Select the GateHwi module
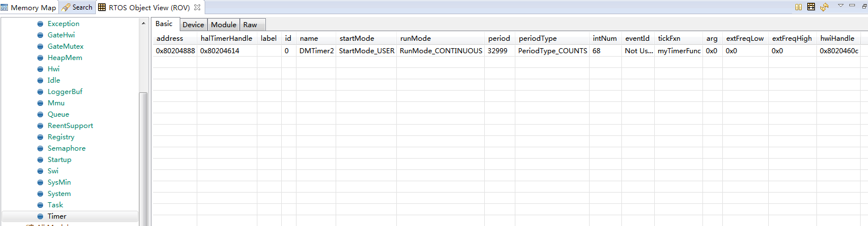Screen dimensions: 868x226 pos(61,35)
